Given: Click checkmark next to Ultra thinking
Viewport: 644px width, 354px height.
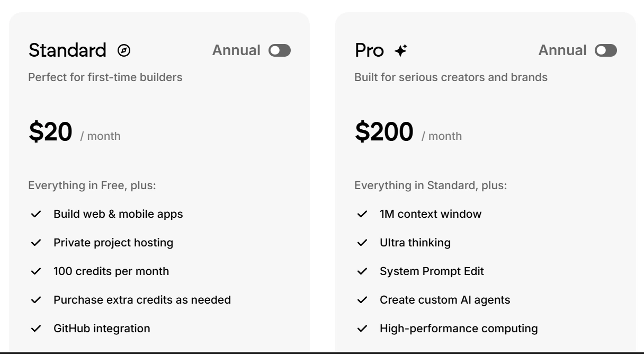Looking at the screenshot, I should [362, 243].
